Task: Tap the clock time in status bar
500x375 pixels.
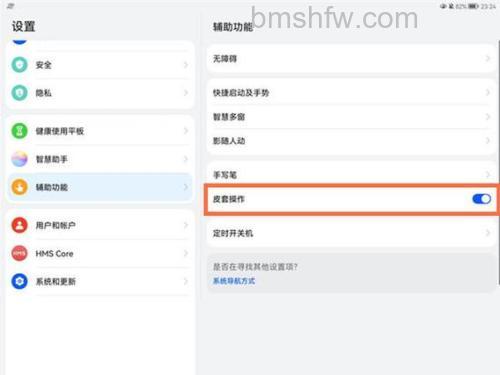Action: point(488,6)
